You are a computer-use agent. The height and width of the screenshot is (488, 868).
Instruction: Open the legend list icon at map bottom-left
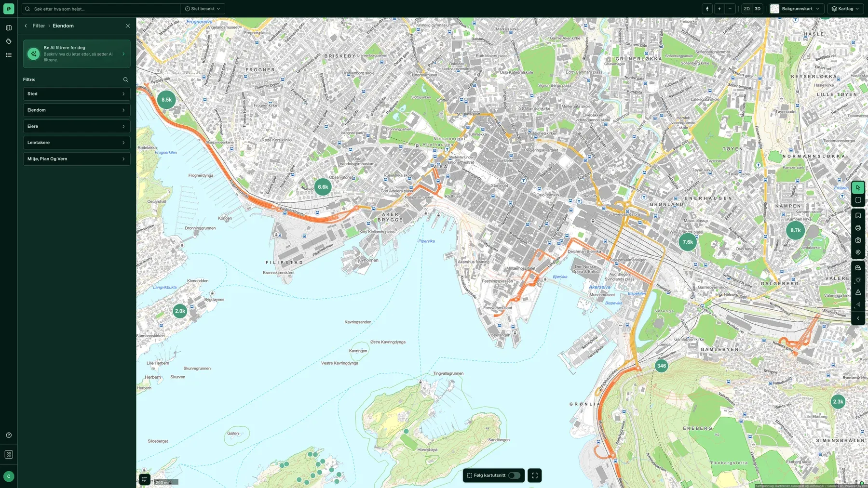point(145,479)
